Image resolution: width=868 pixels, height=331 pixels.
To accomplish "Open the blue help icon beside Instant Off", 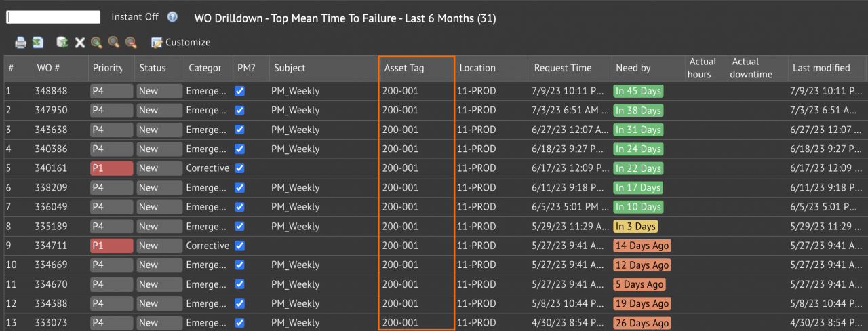I will (x=172, y=18).
